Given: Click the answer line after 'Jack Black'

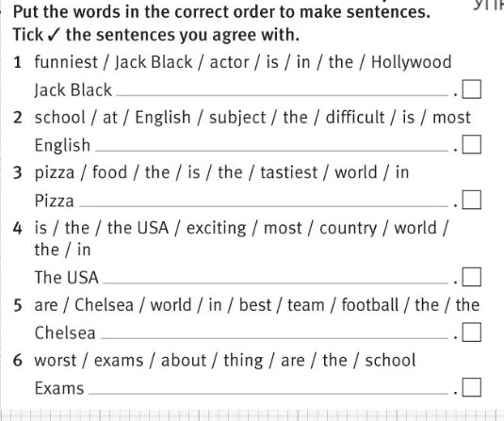Looking at the screenshot, I should 282,95.
